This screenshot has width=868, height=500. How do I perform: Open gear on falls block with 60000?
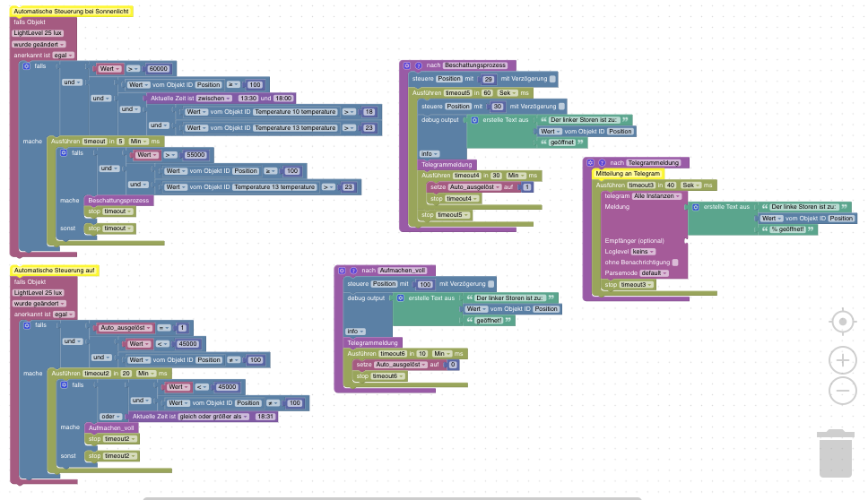26,65
